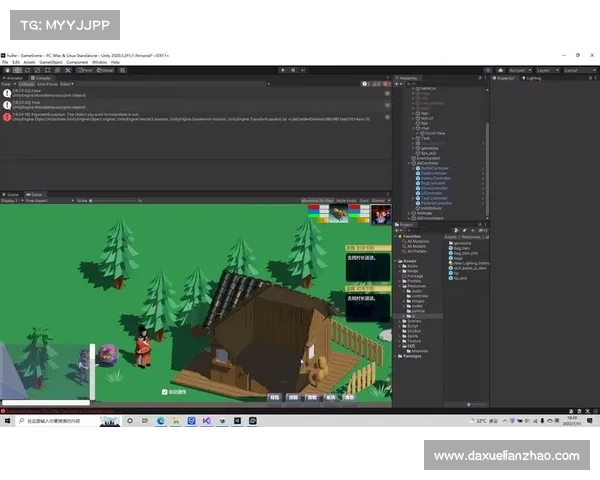600x480 pixels.
Task: Click the Pause button in the toolbar
Action: pyautogui.click(x=292, y=70)
